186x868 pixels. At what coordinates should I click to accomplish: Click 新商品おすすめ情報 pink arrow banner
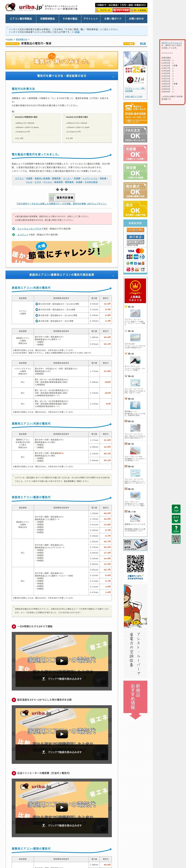tap(135, 700)
